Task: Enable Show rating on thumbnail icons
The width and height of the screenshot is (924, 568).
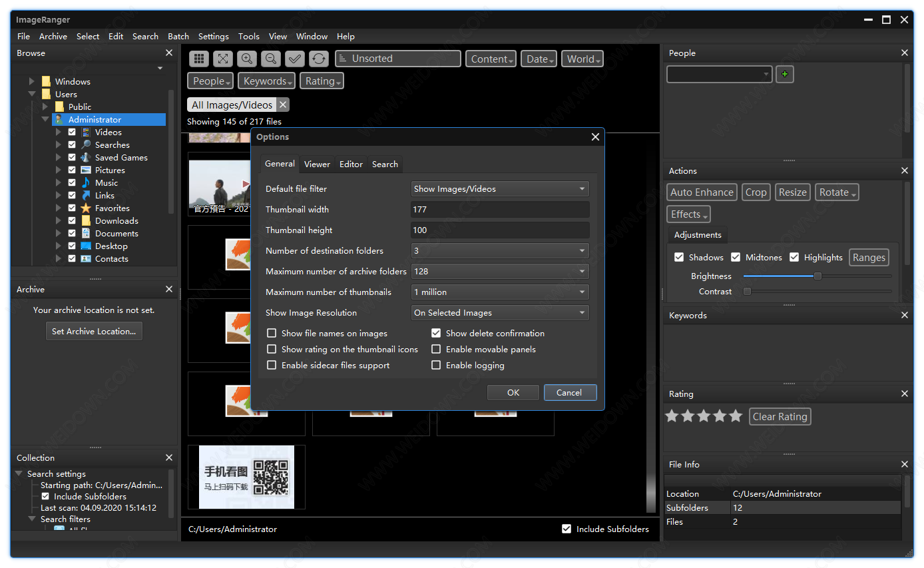Action: coord(272,350)
